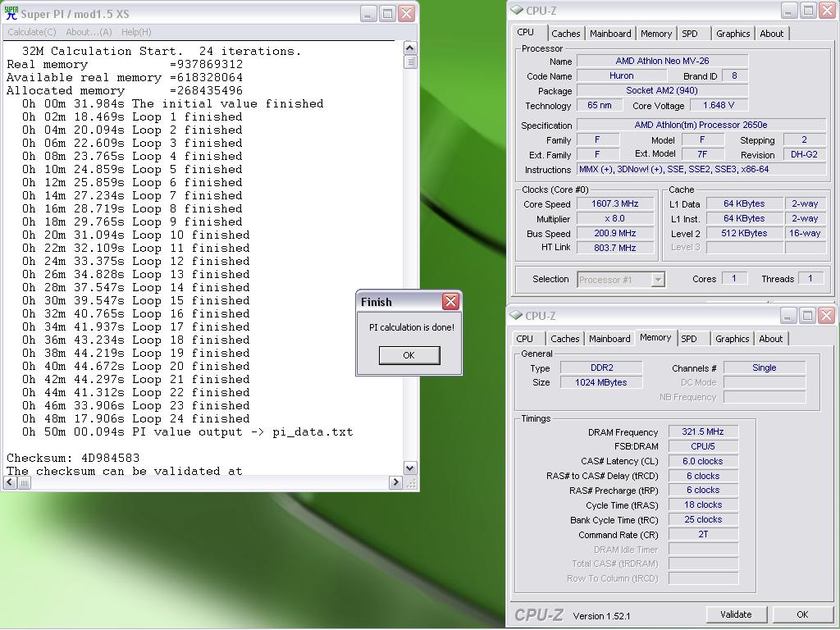
Task: Open the About...(A) menu in Super PI
Action: point(89,32)
